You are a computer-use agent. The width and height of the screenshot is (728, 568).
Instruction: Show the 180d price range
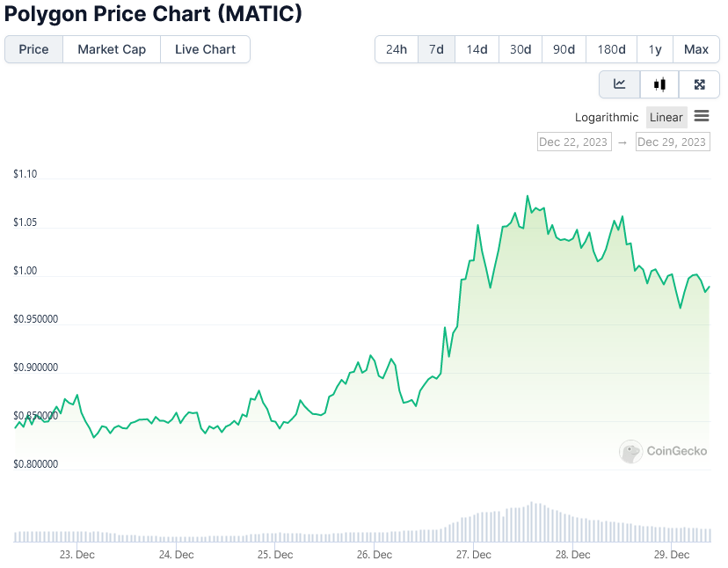(611, 49)
